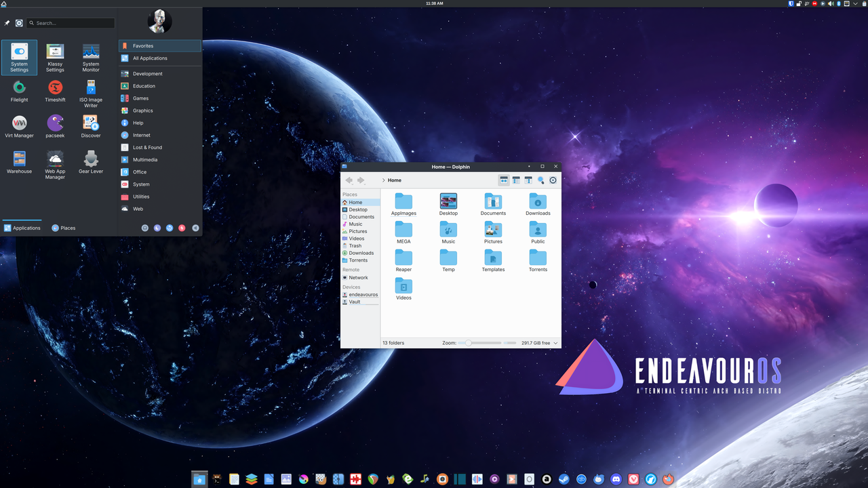This screenshot has width=868, height=488.
Task: Select the Reaper folder
Action: click(403, 260)
